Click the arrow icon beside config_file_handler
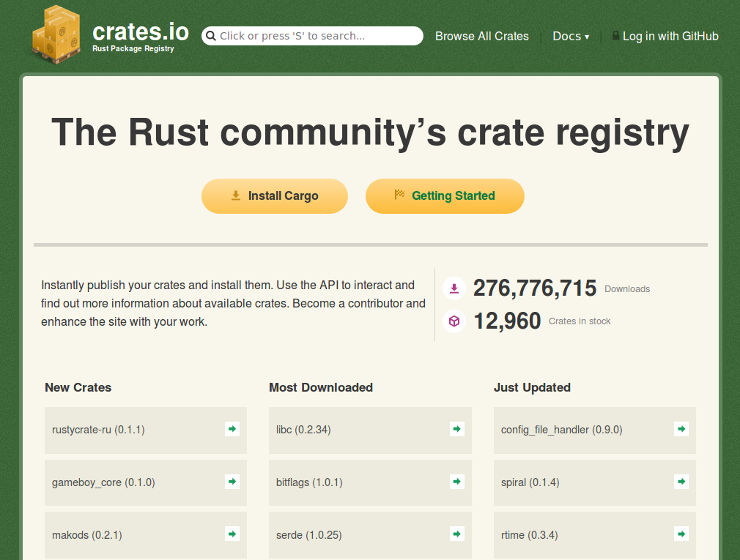Screen dimensions: 740x560 tap(681, 429)
